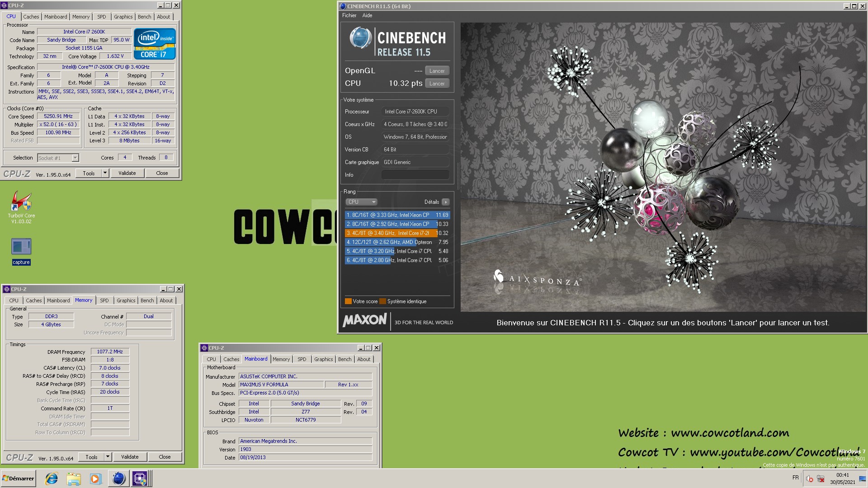868x488 pixels.
Task: Select highlighted ranking row 3 i7-2600K
Action: 397,233
